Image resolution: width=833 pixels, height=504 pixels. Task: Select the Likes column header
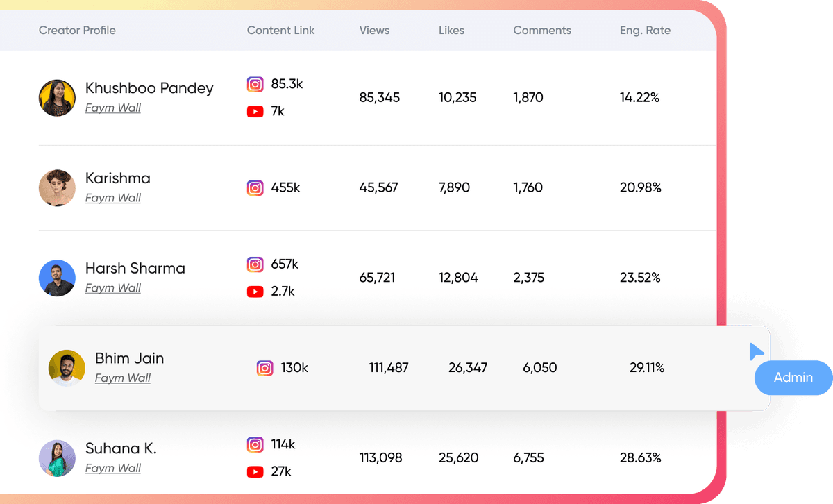pos(451,31)
